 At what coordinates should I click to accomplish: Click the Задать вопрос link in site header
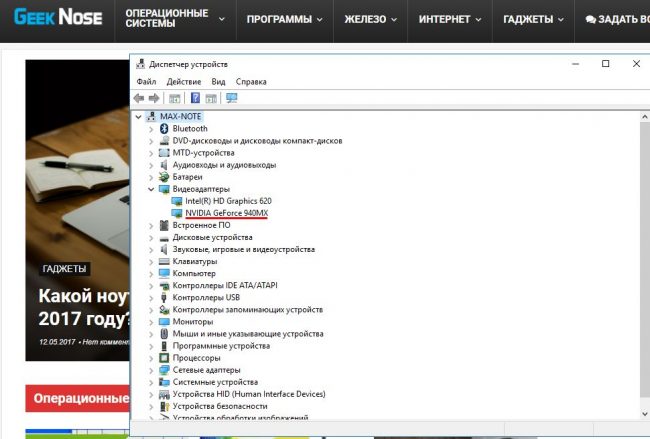click(617, 19)
